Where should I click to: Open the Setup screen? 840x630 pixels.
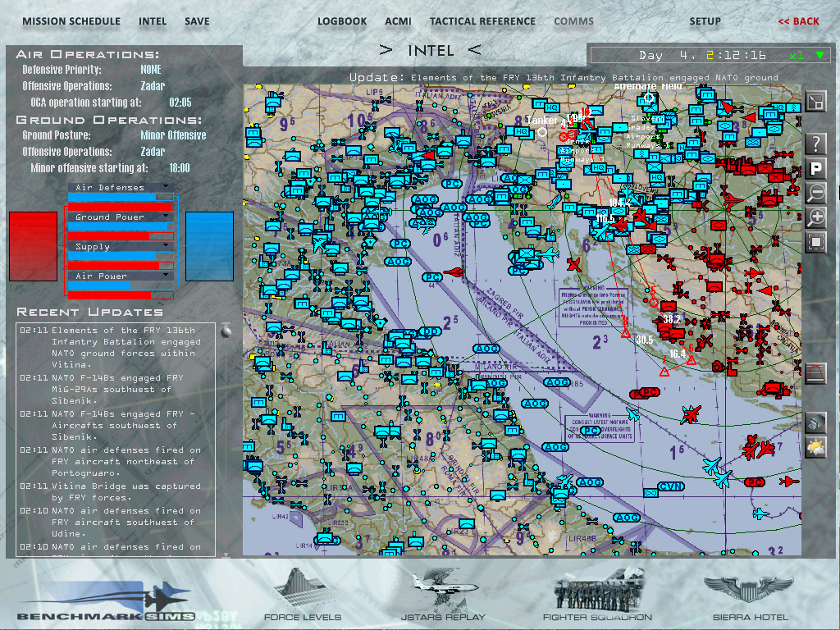[705, 21]
